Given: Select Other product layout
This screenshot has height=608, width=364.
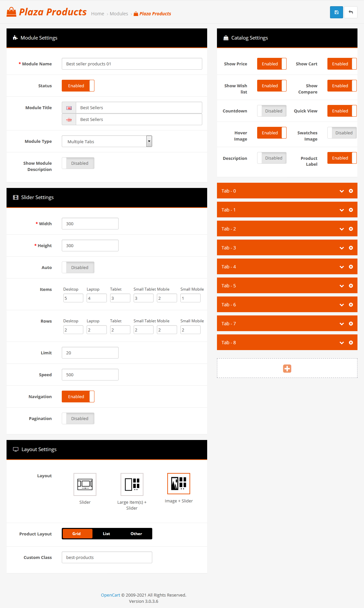Looking at the screenshot, I should pos(136,533).
